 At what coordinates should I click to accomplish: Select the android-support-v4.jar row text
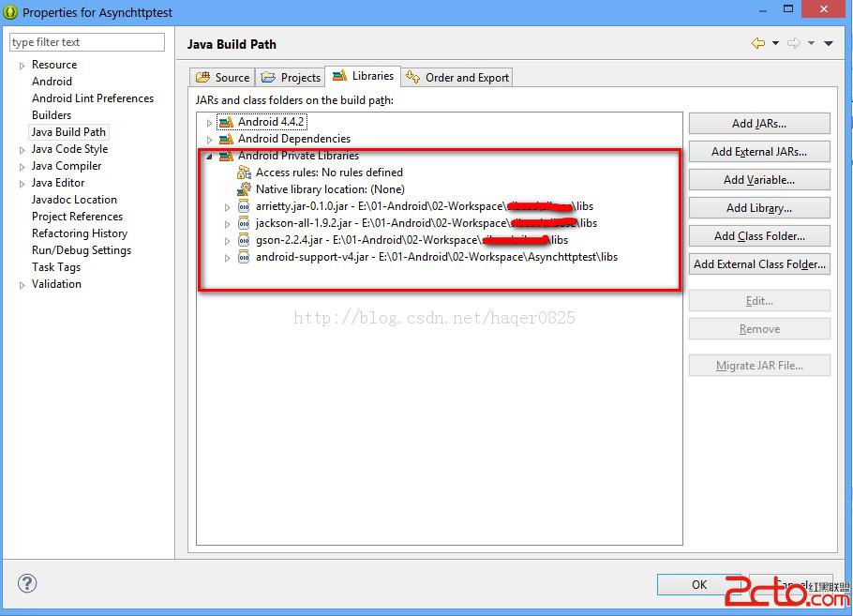437,257
